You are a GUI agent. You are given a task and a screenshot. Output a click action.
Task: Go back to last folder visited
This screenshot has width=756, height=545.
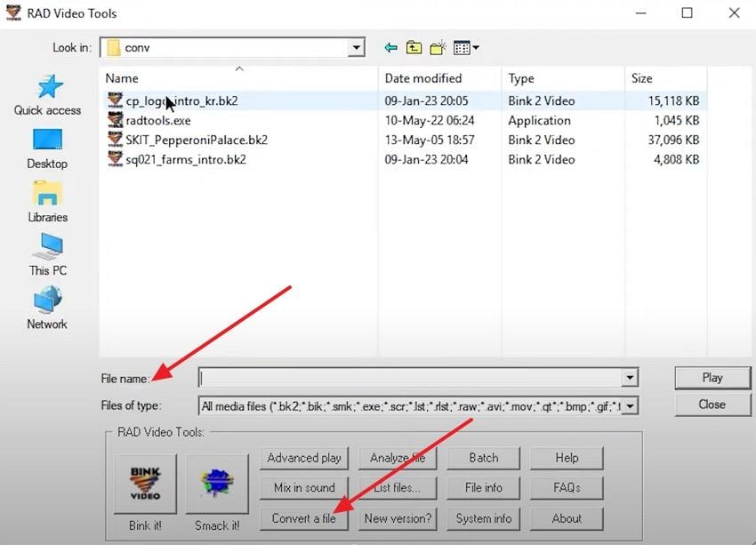[x=391, y=48]
